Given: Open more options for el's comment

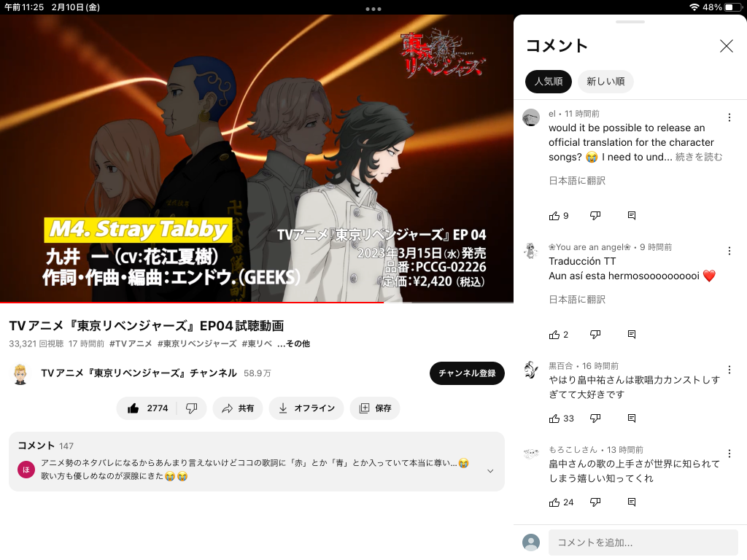Looking at the screenshot, I should 729,117.
